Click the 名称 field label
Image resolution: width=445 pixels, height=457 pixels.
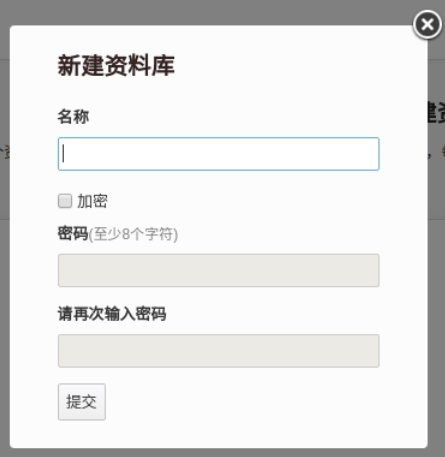pyautogui.click(x=73, y=117)
